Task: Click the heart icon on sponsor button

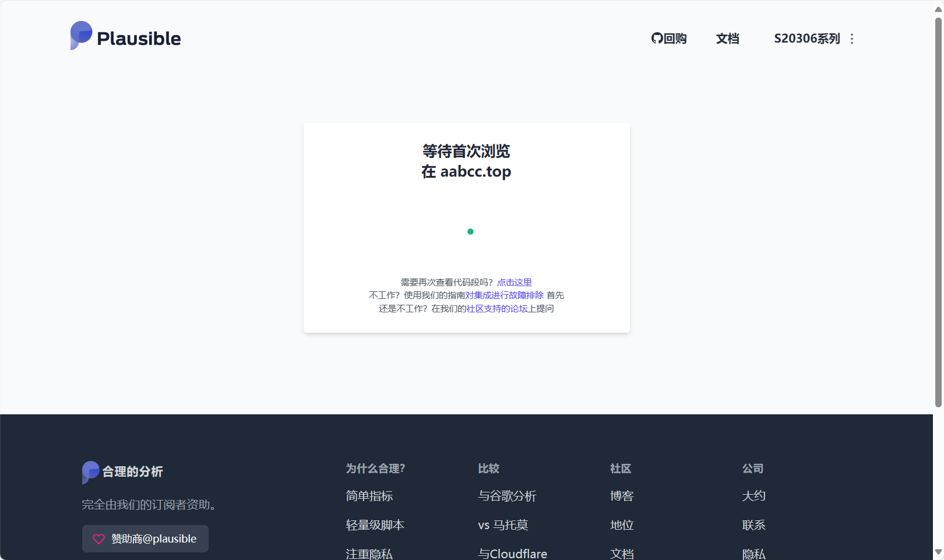Action: point(99,539)
